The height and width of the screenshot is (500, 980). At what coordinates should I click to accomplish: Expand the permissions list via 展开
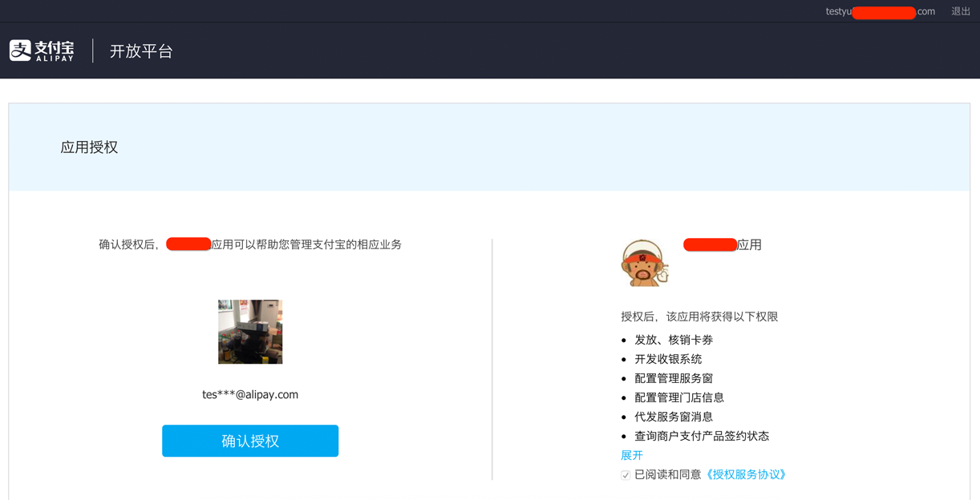[x=632, y=455]
